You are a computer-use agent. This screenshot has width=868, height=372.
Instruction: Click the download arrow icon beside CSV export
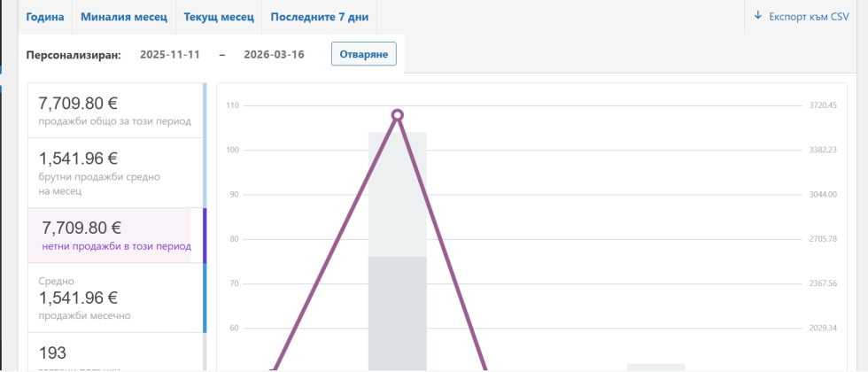(x=757, y=16)
